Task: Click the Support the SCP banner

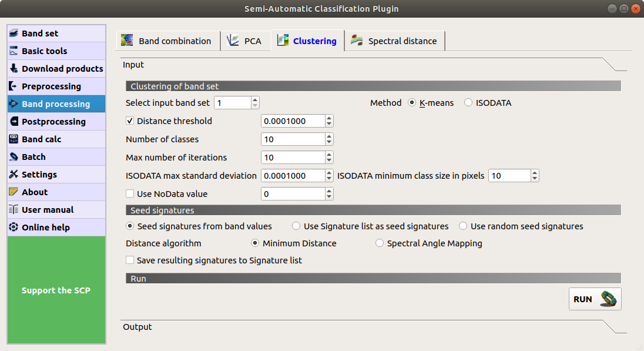Action: (x=56, y=290)
